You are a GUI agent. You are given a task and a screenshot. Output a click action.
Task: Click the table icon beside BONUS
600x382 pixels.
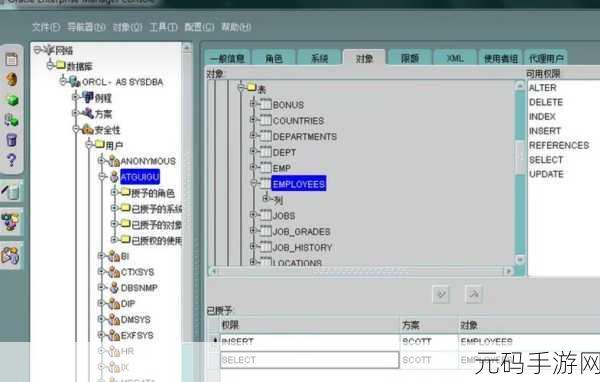[266, 104]
